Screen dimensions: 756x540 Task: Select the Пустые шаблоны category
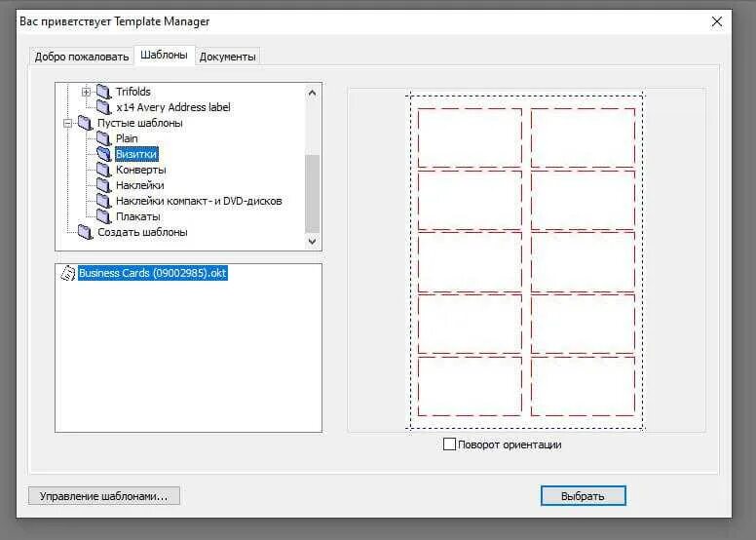click(x=140, y=123)
